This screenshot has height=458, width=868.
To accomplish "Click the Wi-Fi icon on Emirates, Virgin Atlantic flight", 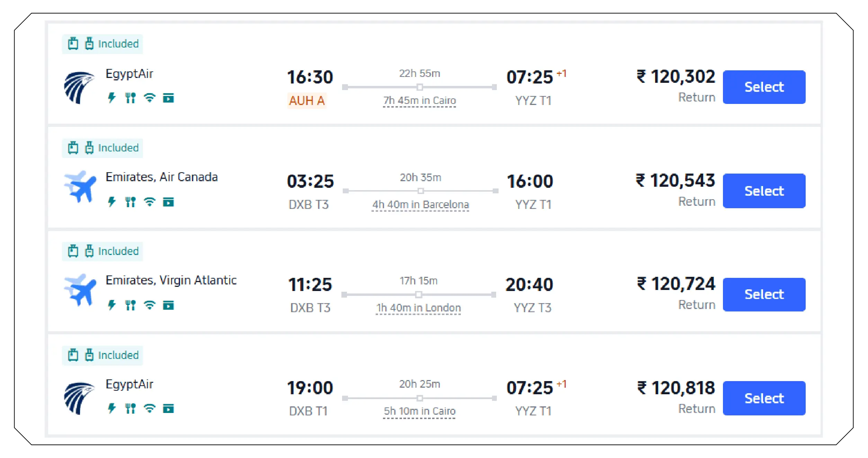I will [x=149, y=305].
